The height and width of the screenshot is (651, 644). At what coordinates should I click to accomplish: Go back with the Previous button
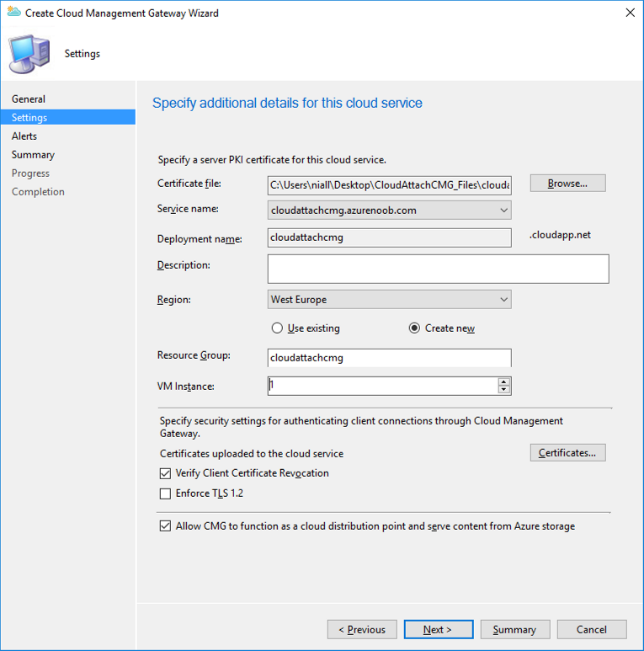362,629
